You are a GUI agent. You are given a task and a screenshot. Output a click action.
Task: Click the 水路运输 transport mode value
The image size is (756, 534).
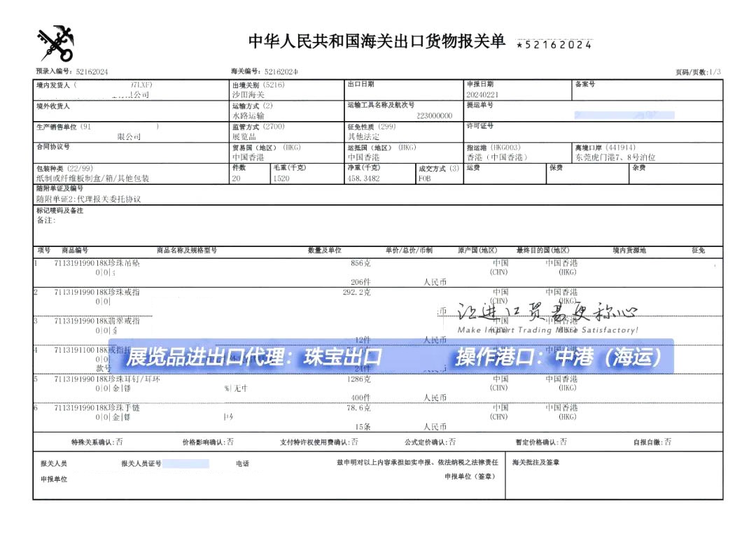point(248,115)
